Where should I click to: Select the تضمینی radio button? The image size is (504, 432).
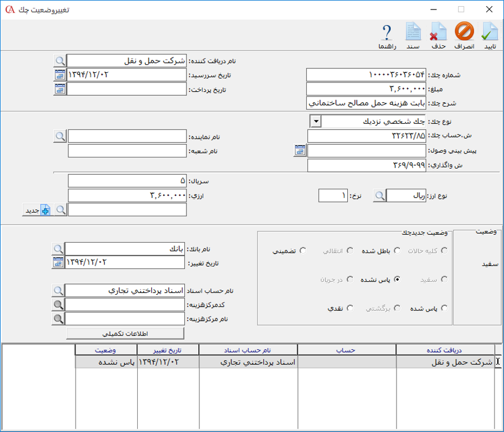(x=303, y=250)
